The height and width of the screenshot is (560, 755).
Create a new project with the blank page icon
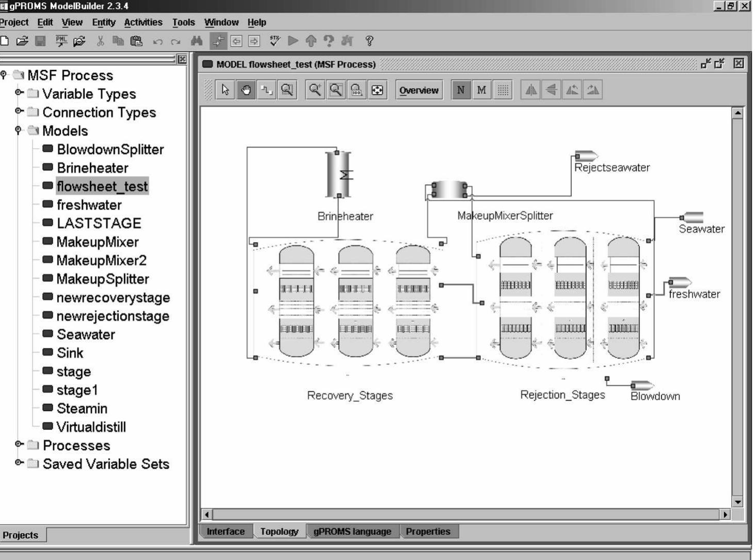coord(4,41)
